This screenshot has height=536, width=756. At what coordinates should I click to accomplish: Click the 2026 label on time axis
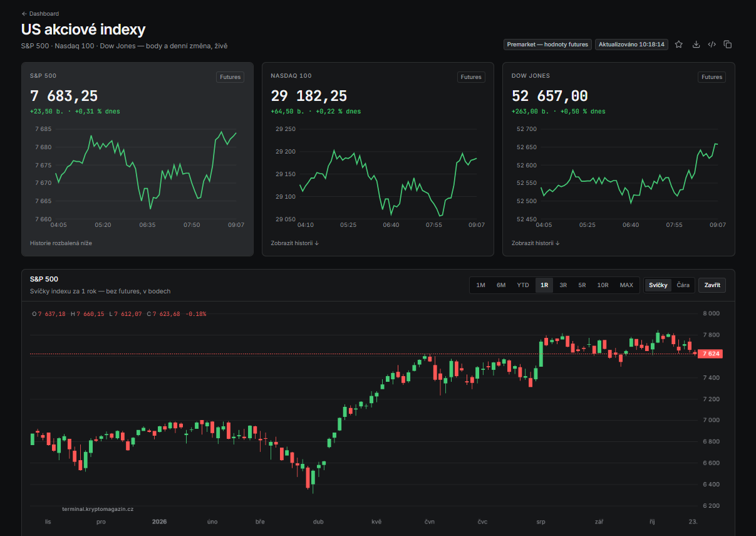159,522
